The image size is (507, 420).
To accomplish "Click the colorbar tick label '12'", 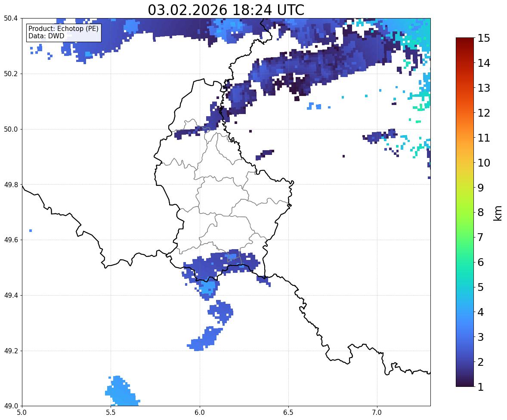I will tap(483, 113).
